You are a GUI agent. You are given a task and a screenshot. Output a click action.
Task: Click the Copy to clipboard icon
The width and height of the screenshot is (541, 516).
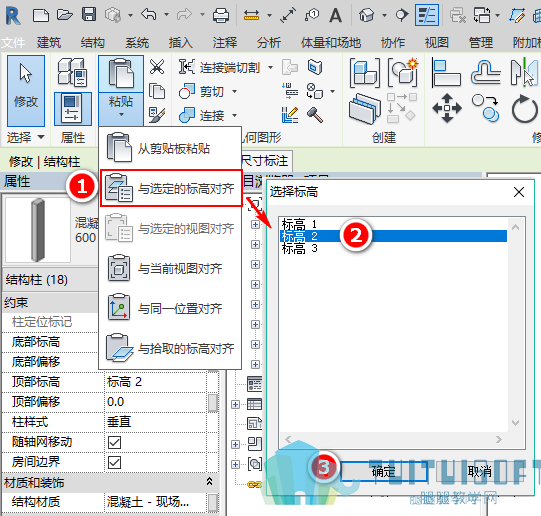click(x=157, y=91)
